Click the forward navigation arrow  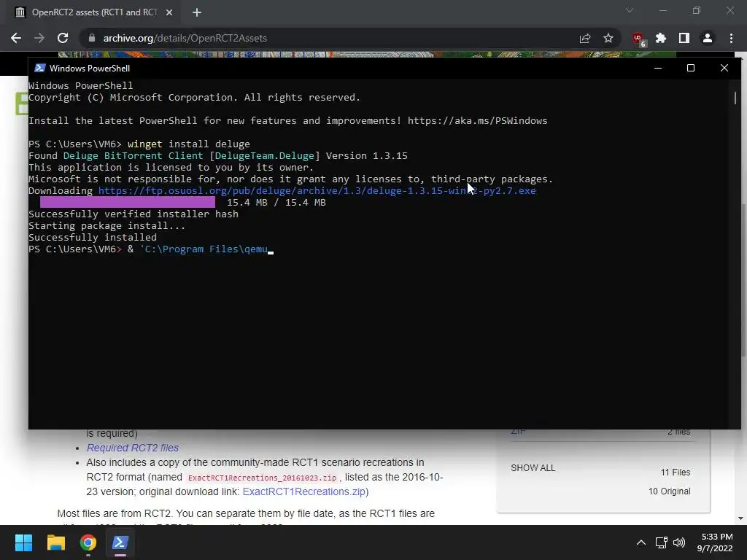39,38
